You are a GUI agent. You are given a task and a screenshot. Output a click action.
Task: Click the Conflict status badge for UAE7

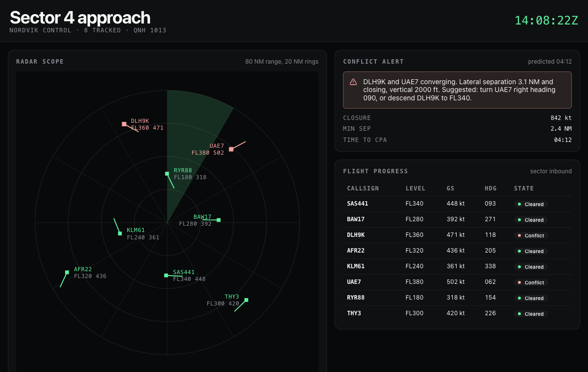click(x=531, y=282)
